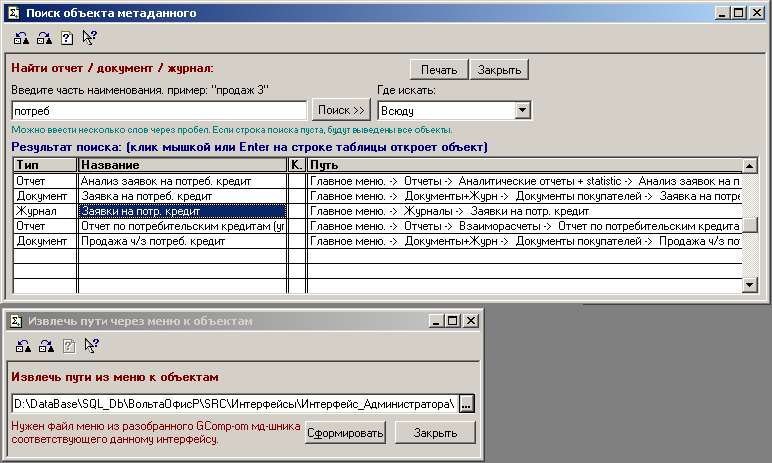Activate context help cursor in search window
Screen dimensions: 772x463
point(88,39)
